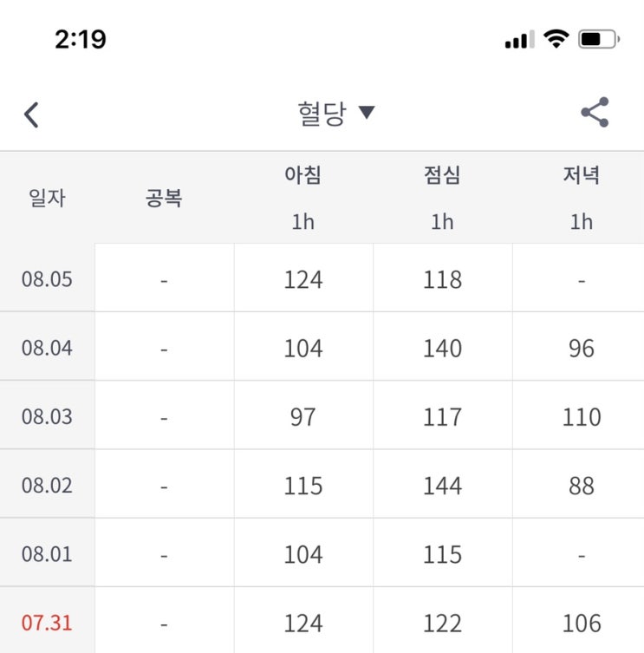Tap the 08.03 breakfast value 97

pos(303,416)
